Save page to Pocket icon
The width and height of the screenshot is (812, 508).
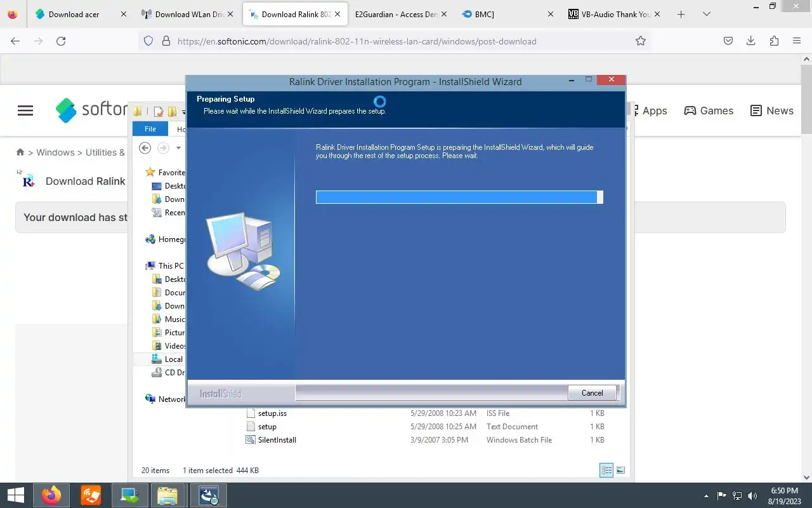pyautogui.click(x=728, y=41)
